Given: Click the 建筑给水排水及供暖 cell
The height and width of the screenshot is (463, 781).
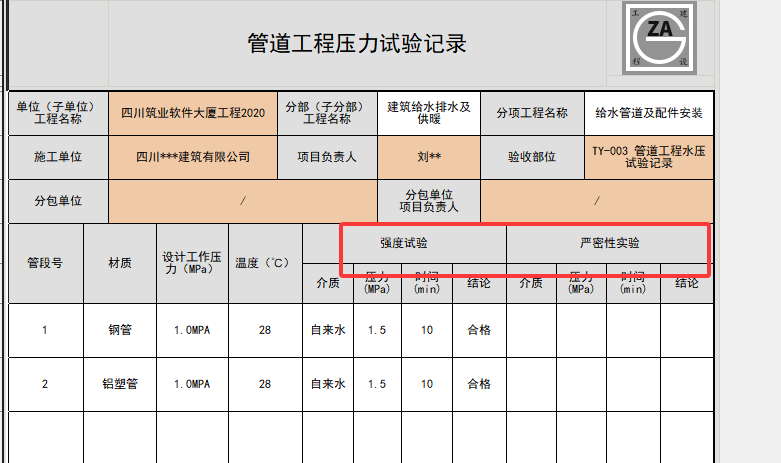Looking at the screenshot, I should point(428,113).
